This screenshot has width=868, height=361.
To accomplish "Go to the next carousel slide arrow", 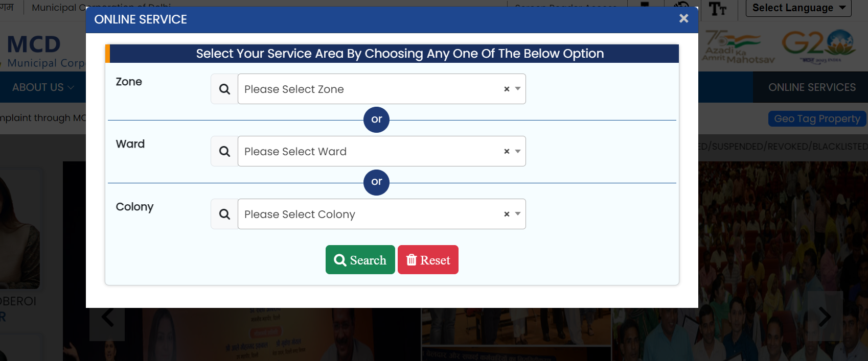I will [x=825, y=317].
